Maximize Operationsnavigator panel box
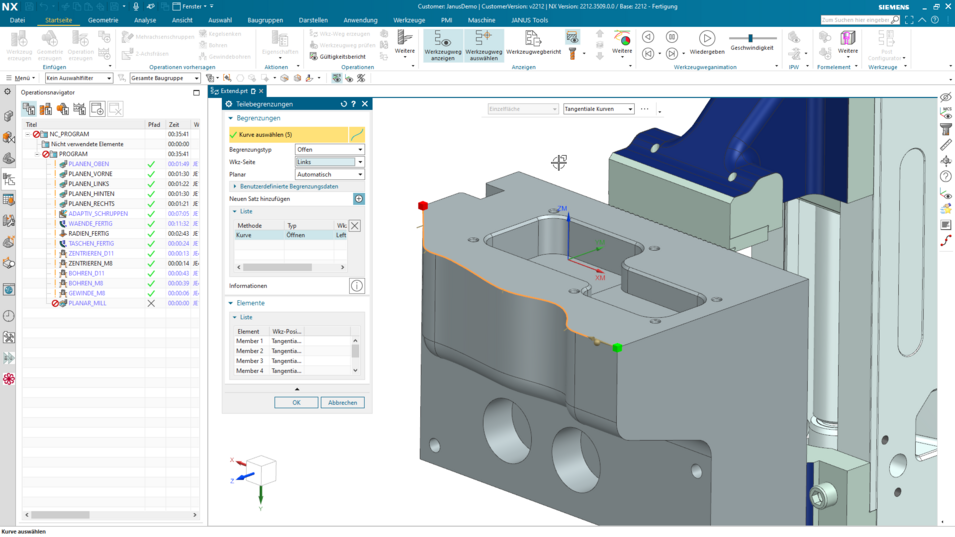 pyautogui.click(x=196, y=93)
